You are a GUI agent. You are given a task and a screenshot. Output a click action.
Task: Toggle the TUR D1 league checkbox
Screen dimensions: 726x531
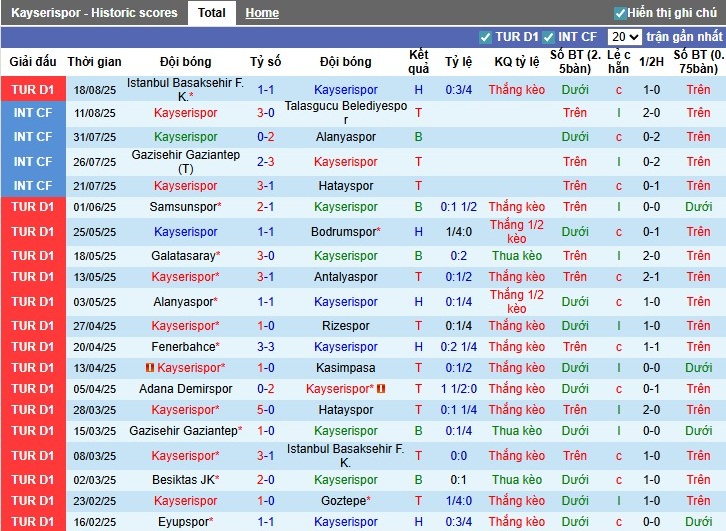point(486,37)
